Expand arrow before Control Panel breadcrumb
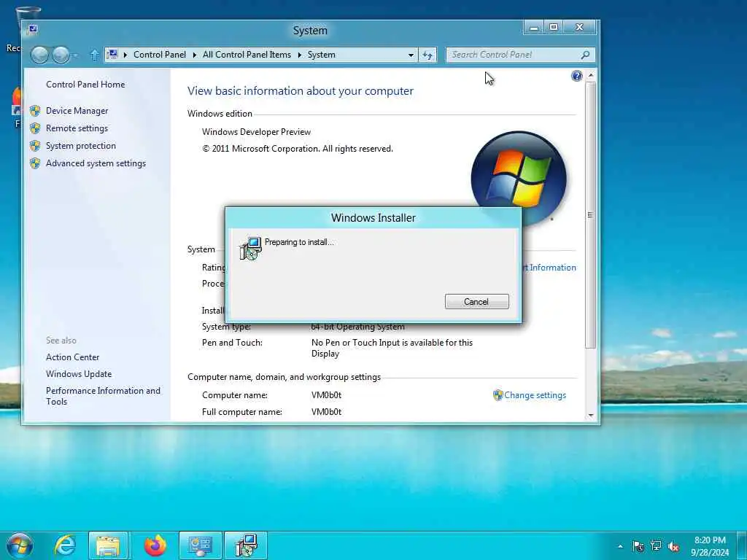747x560 pixels. click(125, 55)
